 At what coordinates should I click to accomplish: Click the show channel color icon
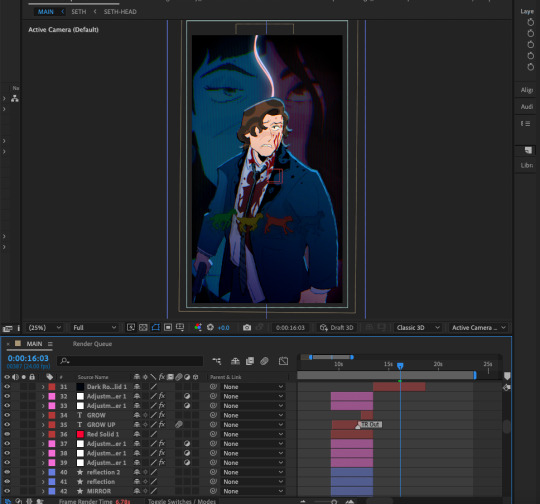[x=198, y=327]
